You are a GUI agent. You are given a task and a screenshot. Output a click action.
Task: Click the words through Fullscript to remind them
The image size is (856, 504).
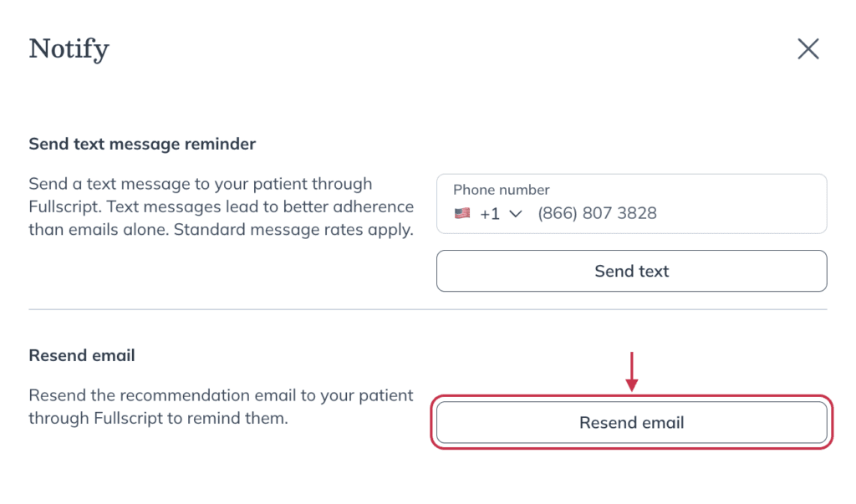click(158, 418)
